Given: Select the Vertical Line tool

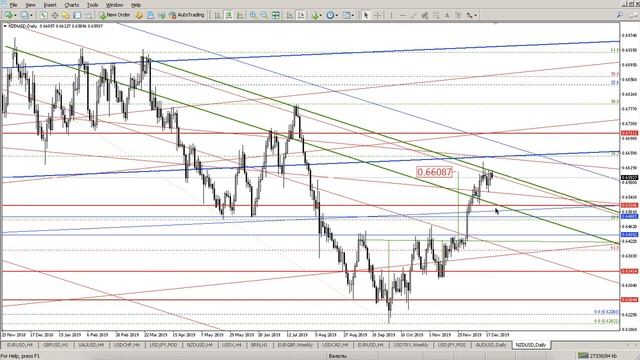Looking at the screenshot, I should click(391, 15).
